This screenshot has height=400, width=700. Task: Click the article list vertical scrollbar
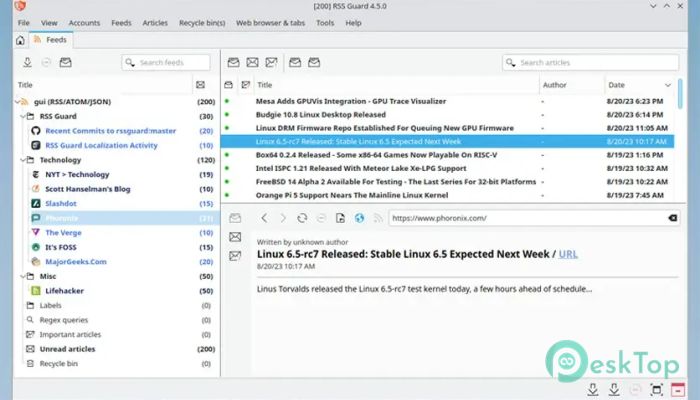tap(680, 94)
